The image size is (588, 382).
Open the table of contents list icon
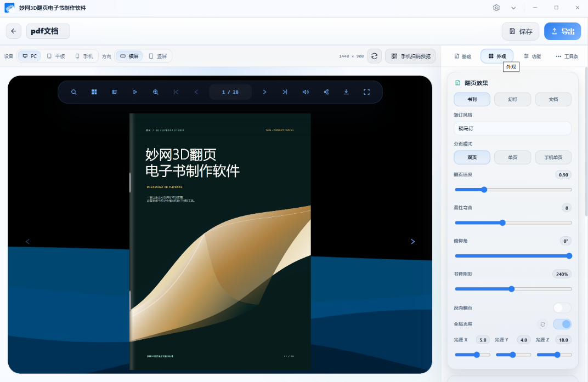[115, 92]
